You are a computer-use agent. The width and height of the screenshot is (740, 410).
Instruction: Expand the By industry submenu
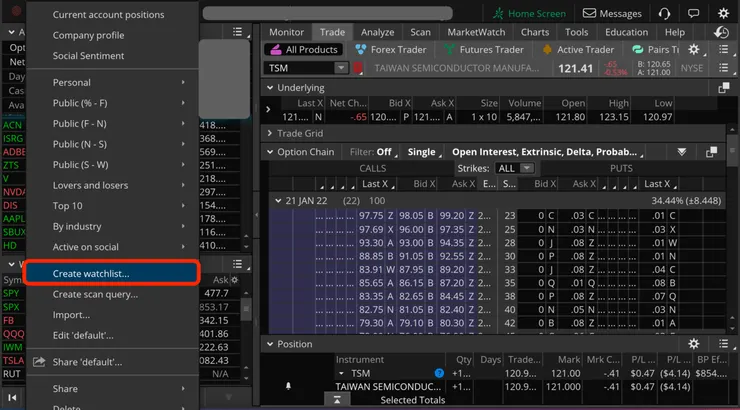[112, 226]
